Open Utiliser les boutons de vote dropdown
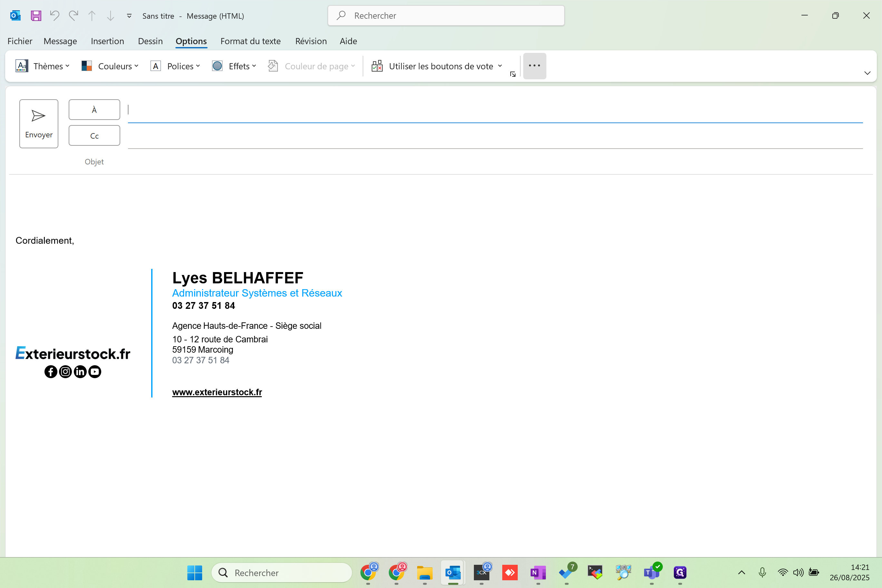The width and height of the screenshot is (882, 588). [437, 66]
